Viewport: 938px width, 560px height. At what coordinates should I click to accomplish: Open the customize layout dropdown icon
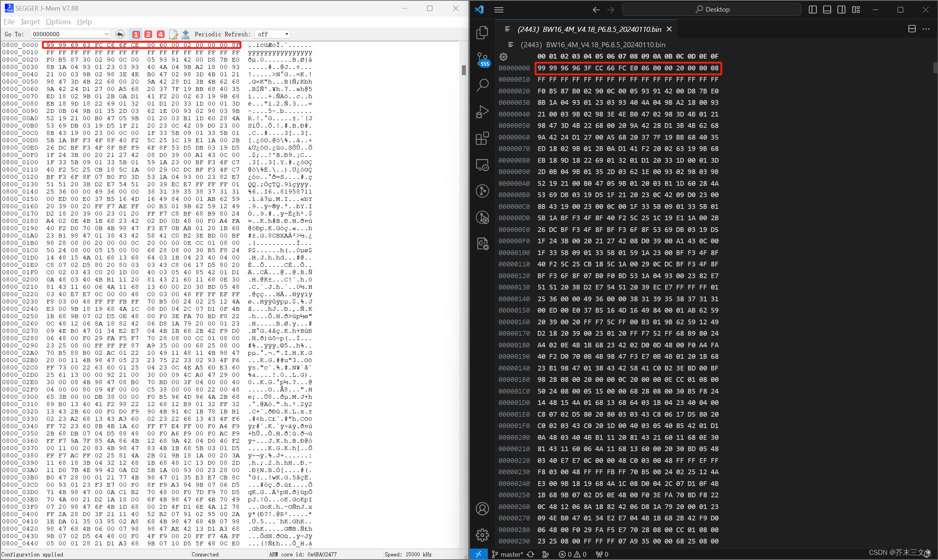pos(856,10)
